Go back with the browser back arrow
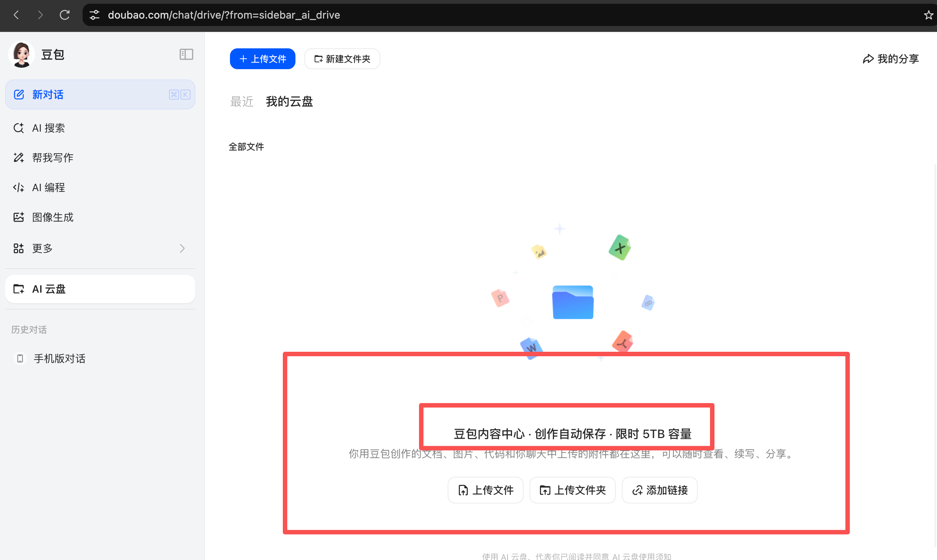Viewport: 937px width, 560px height. point(16,15)
